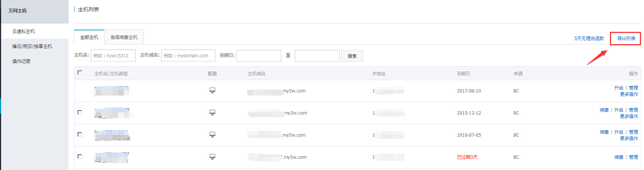
Task: Click the monitor config icon in the 2017-06-10 row
Action: [x=212, y=91]
